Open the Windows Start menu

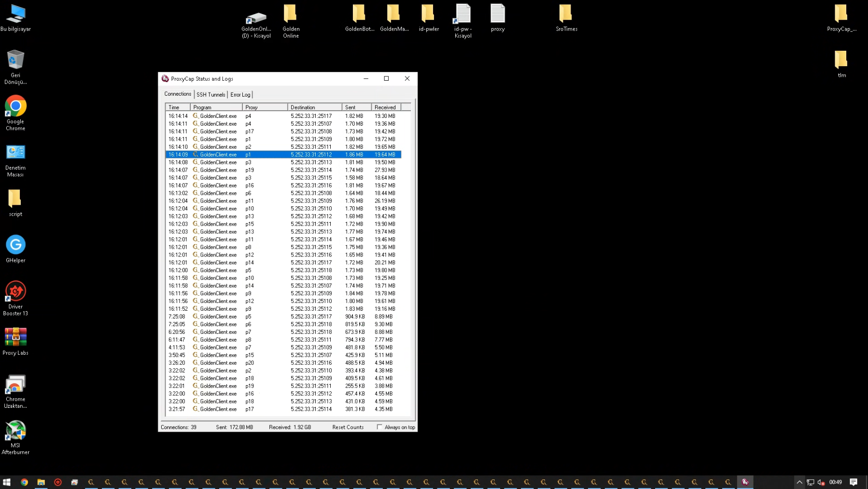click(7, 482)
